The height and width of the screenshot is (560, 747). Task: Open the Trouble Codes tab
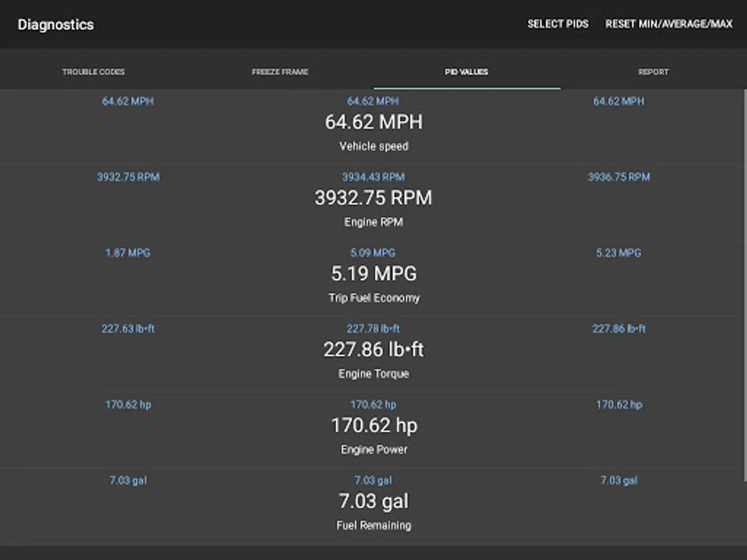coord(93,72)
